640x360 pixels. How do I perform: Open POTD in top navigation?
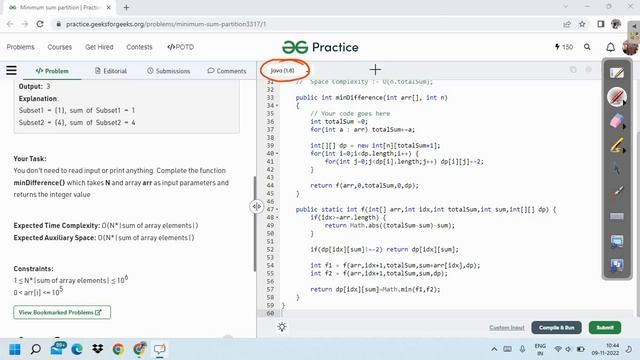(x=180, y=47)
